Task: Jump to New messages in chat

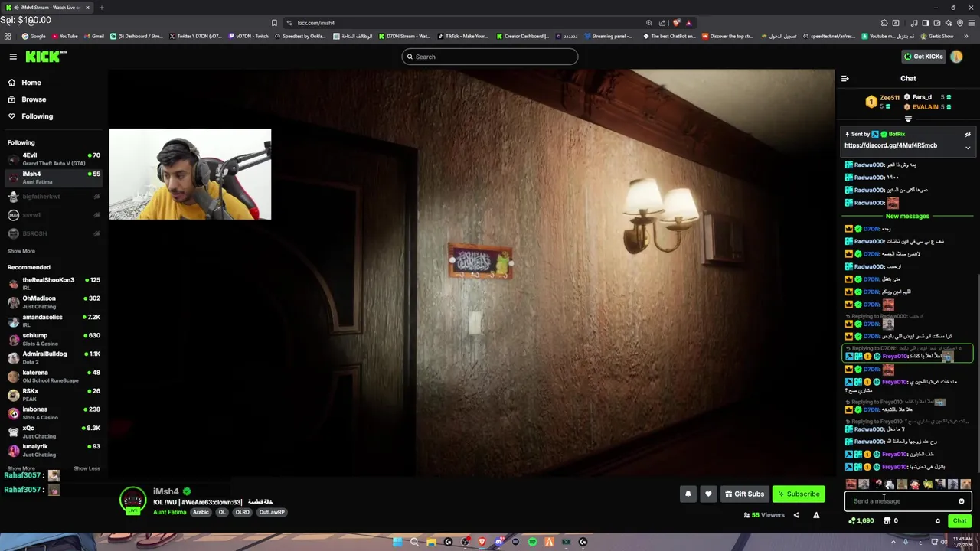Action: pos(907,216)
